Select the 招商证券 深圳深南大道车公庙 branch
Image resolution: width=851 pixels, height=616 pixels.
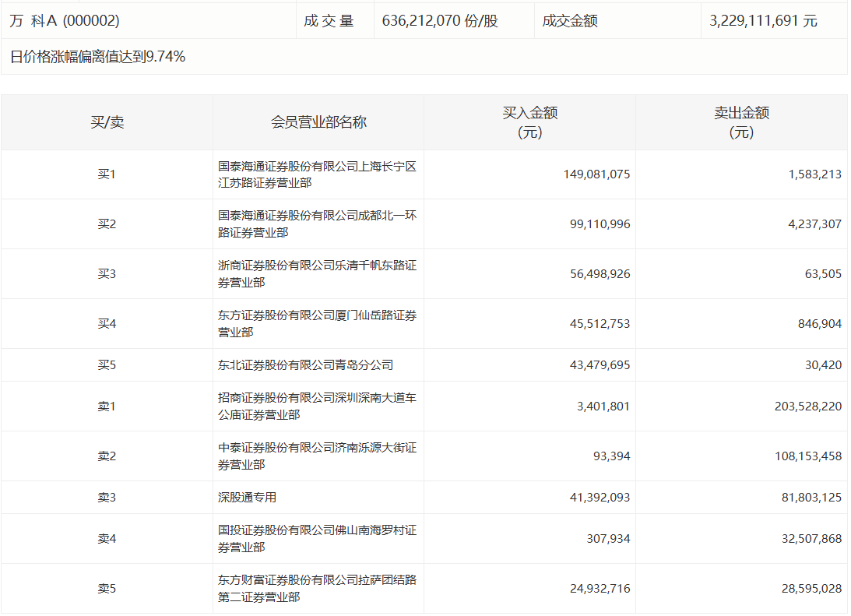(x=318, y=407)
